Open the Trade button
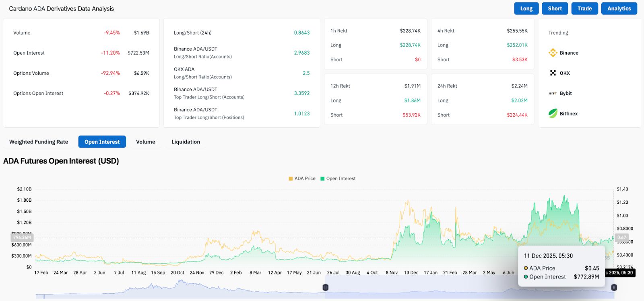 [584, 8]
